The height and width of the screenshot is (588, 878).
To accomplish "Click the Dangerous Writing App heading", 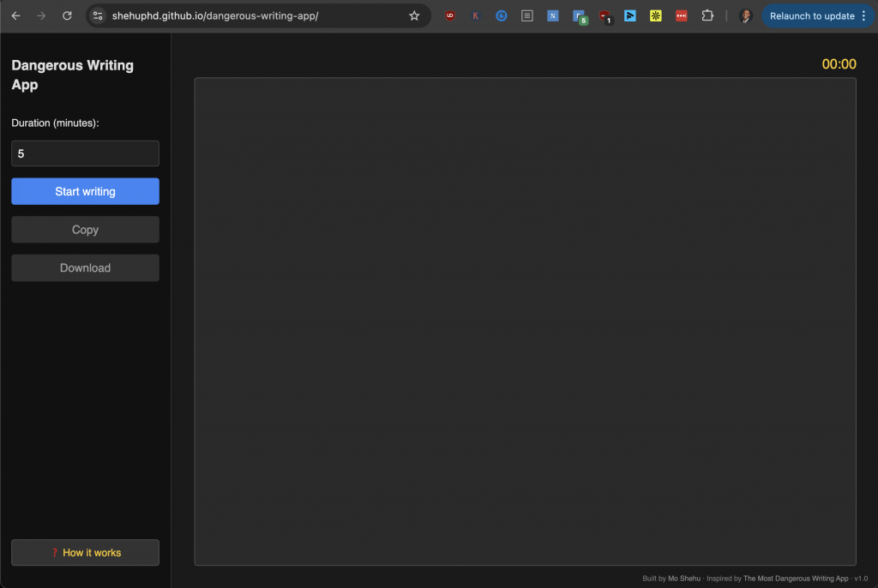I will [72, 75].
